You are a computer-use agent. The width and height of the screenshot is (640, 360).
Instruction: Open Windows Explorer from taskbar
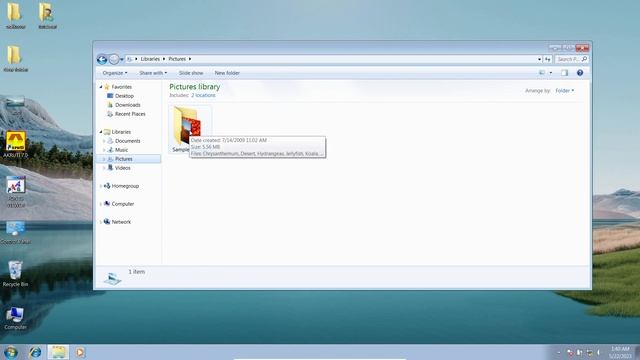coord(58,352)
